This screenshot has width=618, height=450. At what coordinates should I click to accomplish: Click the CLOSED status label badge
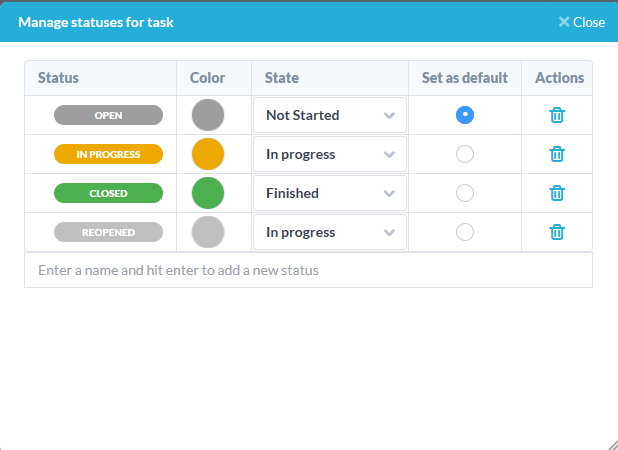point(108,193)
